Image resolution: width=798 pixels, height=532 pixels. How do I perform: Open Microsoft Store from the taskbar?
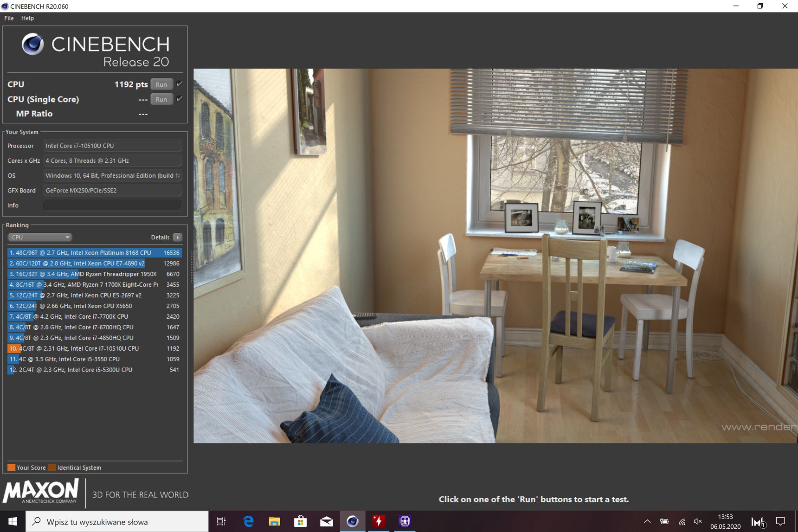click(x=300, y=521)
